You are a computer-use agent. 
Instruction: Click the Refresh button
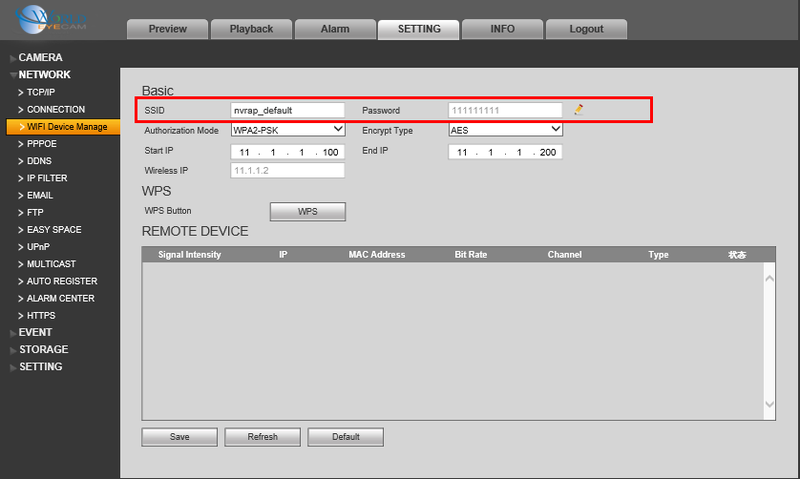click(263, 437)
